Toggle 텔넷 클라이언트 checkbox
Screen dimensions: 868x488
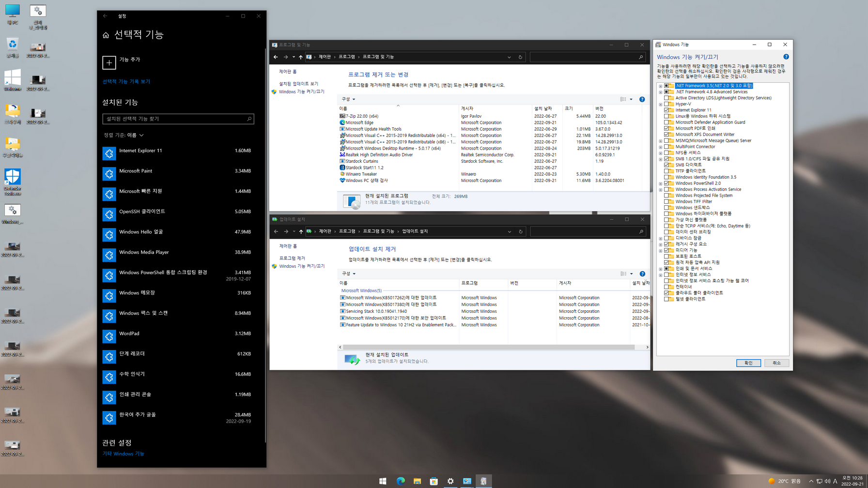point(666,299)
